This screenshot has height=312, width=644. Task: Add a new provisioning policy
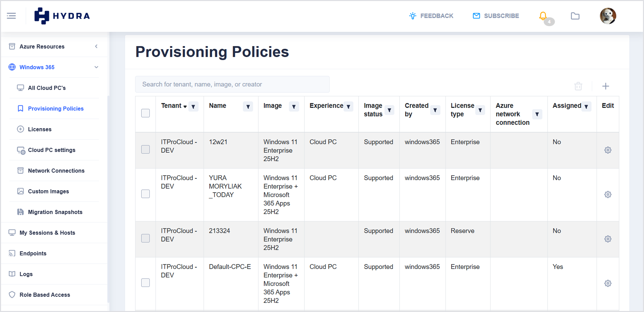[606, 86]
